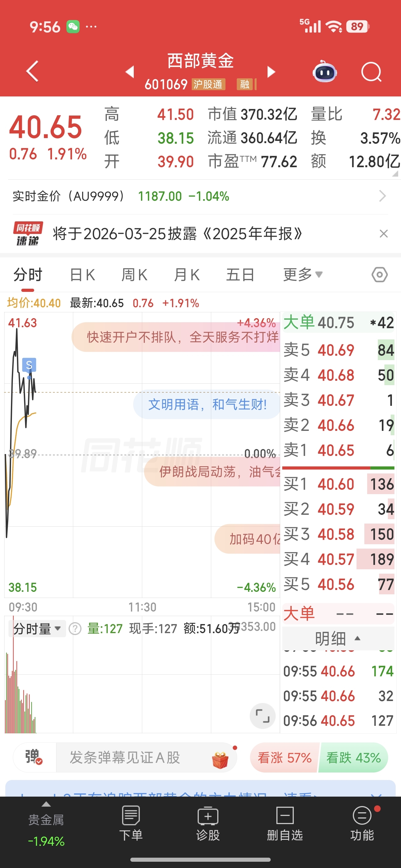Switch to next stock with right triangle

[271, 72]
